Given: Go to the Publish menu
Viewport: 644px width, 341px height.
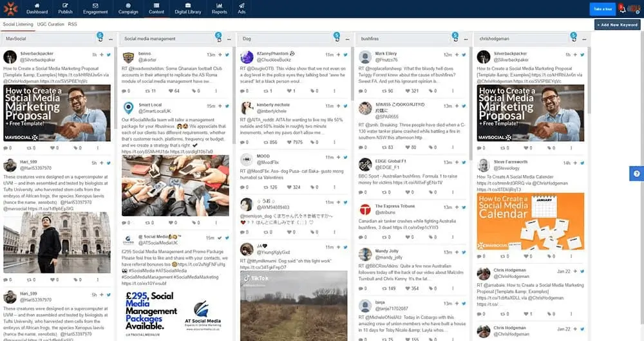Looking at the screenshot, I should click(65, 8).
